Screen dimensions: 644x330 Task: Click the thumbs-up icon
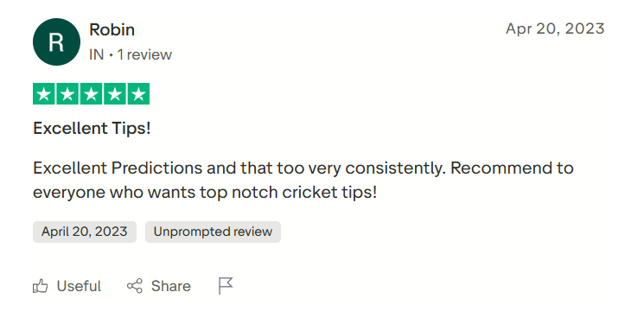click(x=41, y=286)
